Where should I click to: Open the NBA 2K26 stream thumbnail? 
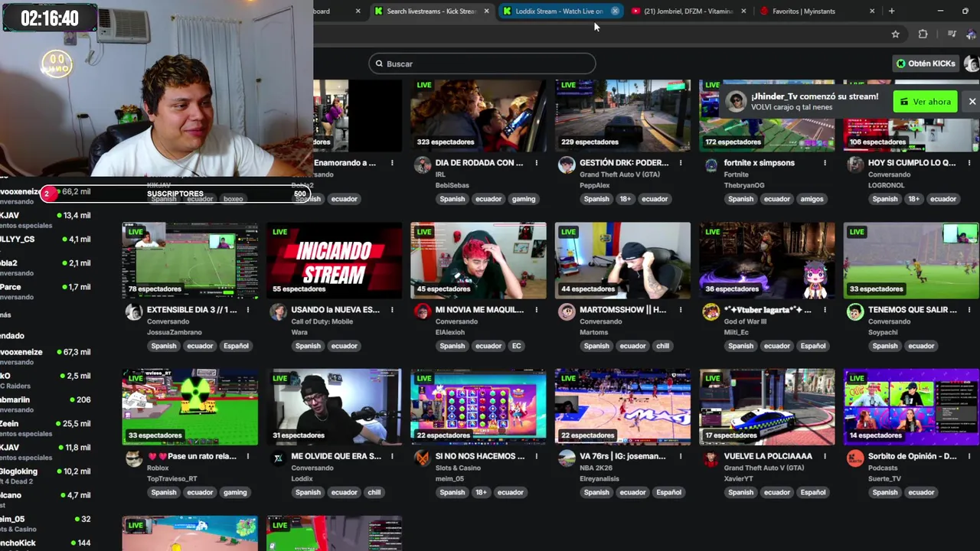point(622,407)
